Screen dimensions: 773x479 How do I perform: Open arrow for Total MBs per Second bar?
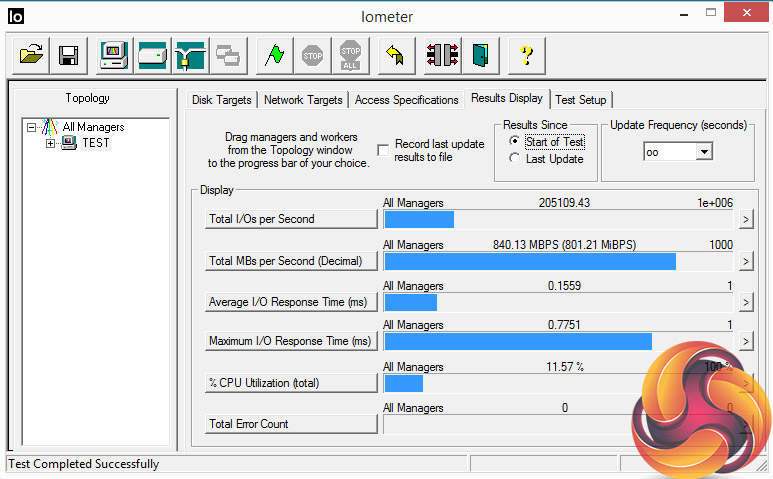coord(746,261)
